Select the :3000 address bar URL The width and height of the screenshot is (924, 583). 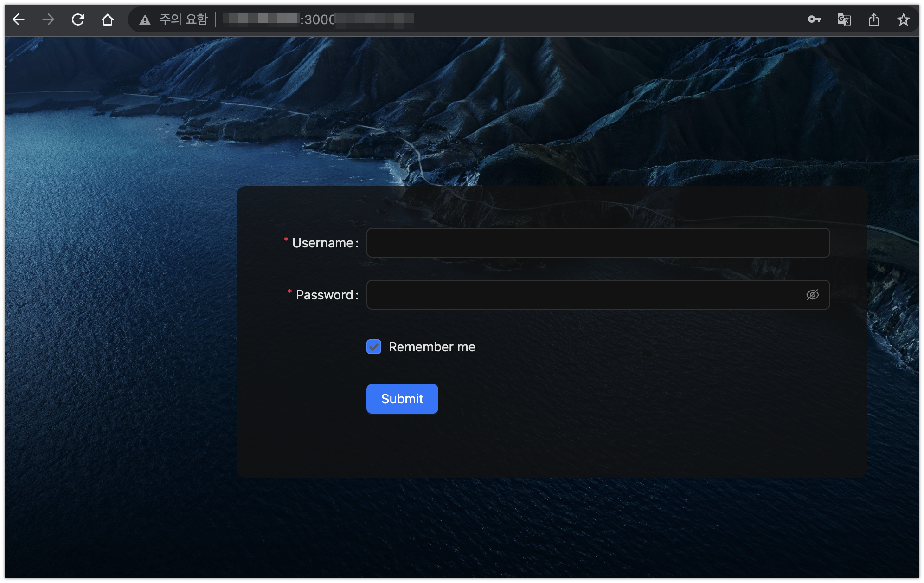(318, 19)
